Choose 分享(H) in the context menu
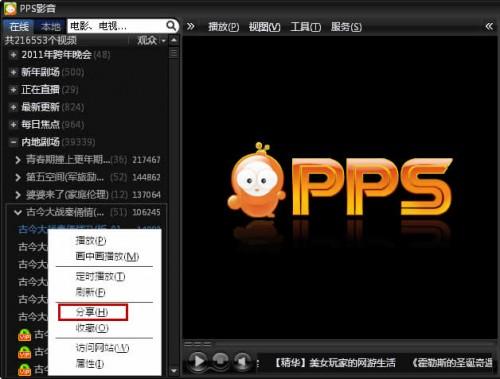This screenshot has width=500, height=379. click(93, 312)
